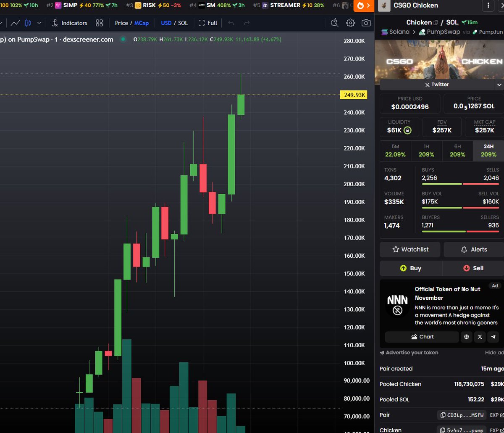Viewport: 504px width, 433px height.
Task: Open trending fire button
Action: pyautogui.click(x=363, y=5)
